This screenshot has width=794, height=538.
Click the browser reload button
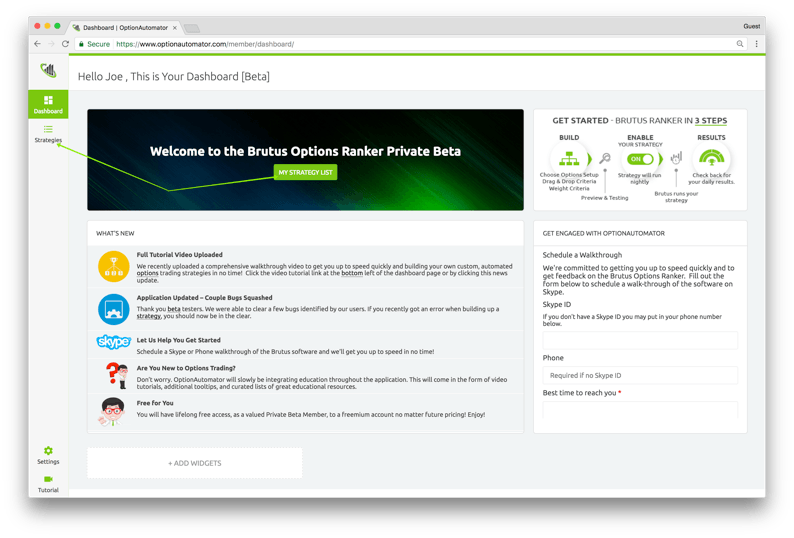pyautogui.click(x=66, y=44)
